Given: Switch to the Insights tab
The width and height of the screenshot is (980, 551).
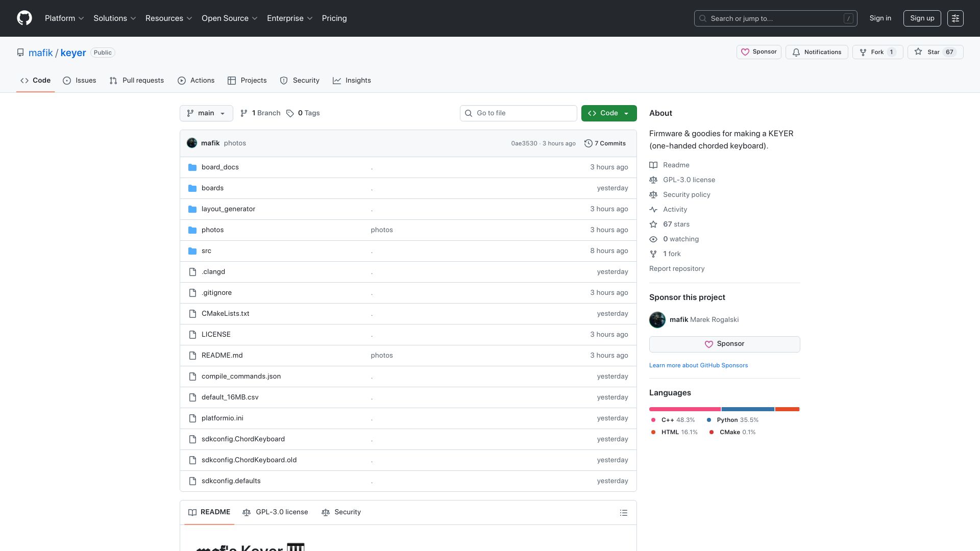Looking at the screenshot, I should (x=352, y=81).
